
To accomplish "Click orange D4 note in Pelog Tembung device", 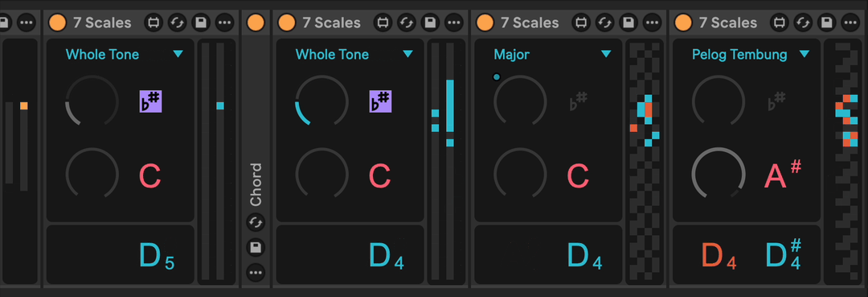I will point(719,256).
